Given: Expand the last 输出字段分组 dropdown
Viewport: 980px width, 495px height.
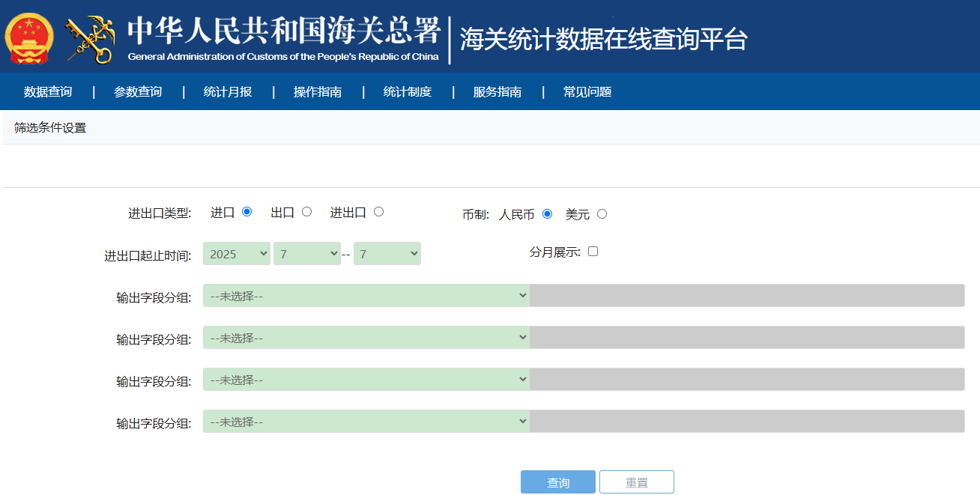Looking at the screenshot, I should click(x=366, y=421).
